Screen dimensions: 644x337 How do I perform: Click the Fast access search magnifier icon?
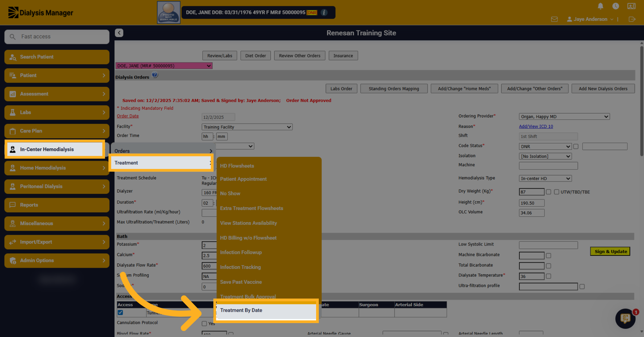[13, 36]
